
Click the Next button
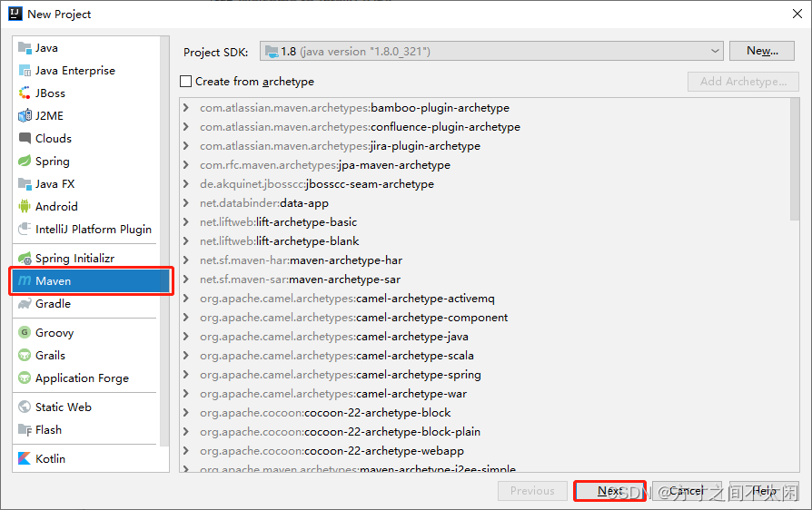609,491
